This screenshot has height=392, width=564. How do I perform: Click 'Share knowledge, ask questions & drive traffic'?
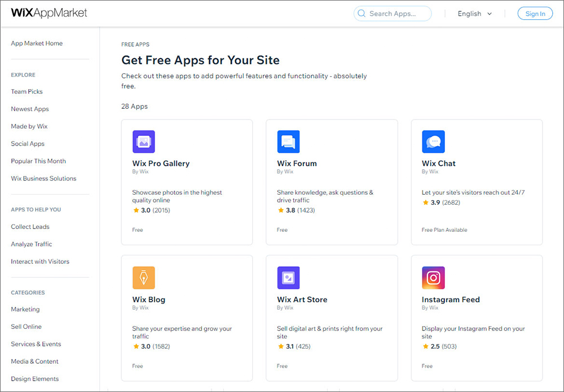tap(325, 196)
